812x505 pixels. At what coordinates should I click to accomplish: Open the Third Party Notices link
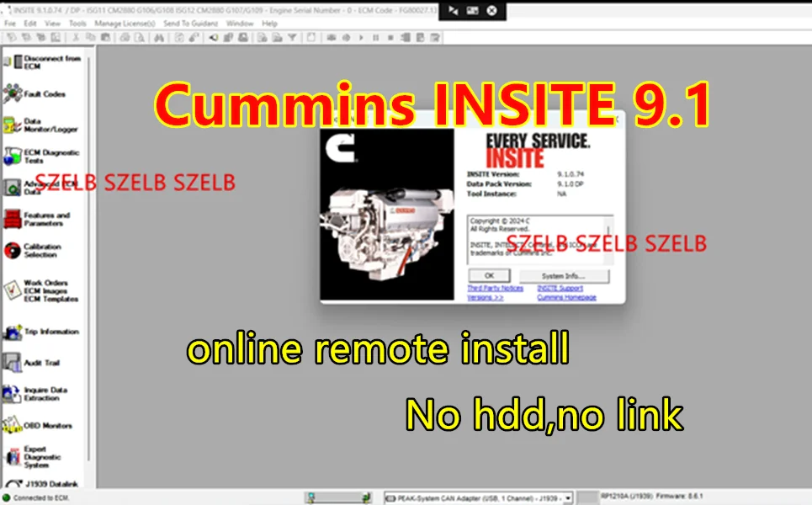[495, 288]
